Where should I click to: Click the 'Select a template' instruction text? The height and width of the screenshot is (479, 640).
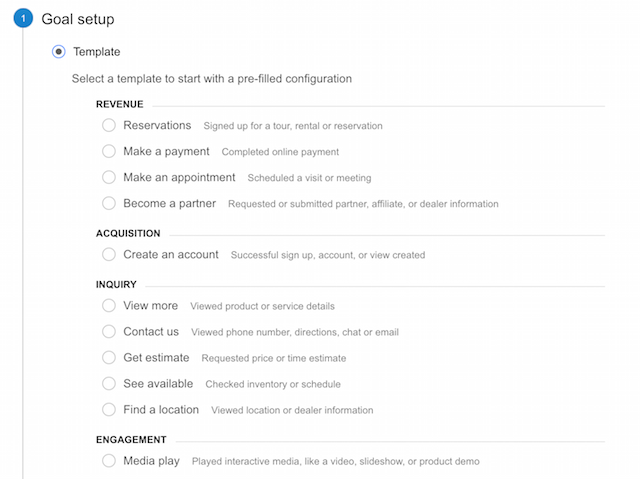(212, 79)
